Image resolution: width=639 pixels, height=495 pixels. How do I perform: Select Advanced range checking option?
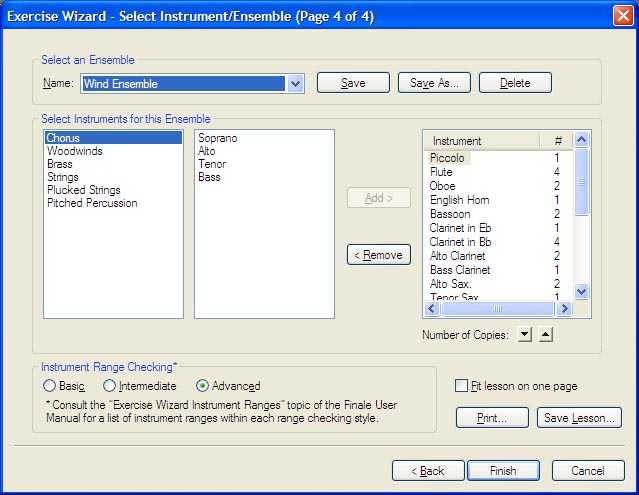[202, 386]
